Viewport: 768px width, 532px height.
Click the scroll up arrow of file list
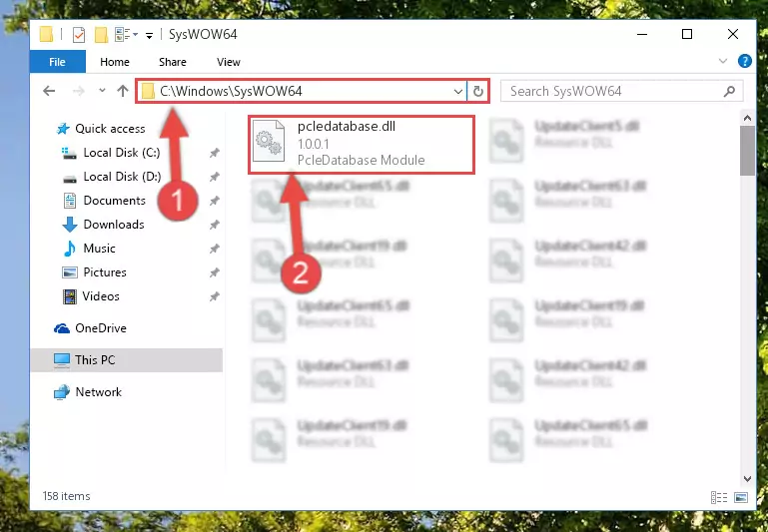(747, 118)
